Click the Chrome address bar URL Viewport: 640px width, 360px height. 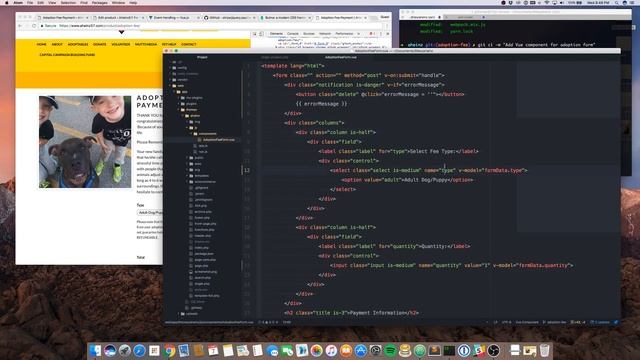click(100, 26)
